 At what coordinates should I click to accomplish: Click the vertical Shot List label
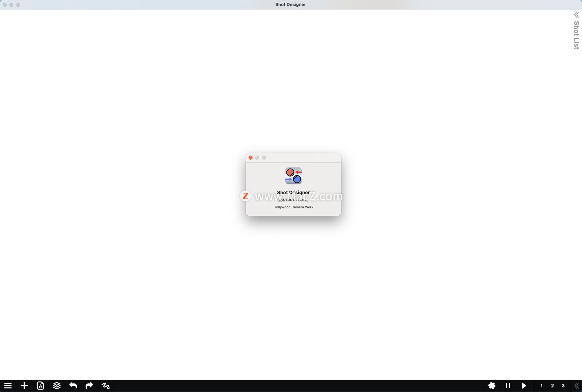coord(576,35)
